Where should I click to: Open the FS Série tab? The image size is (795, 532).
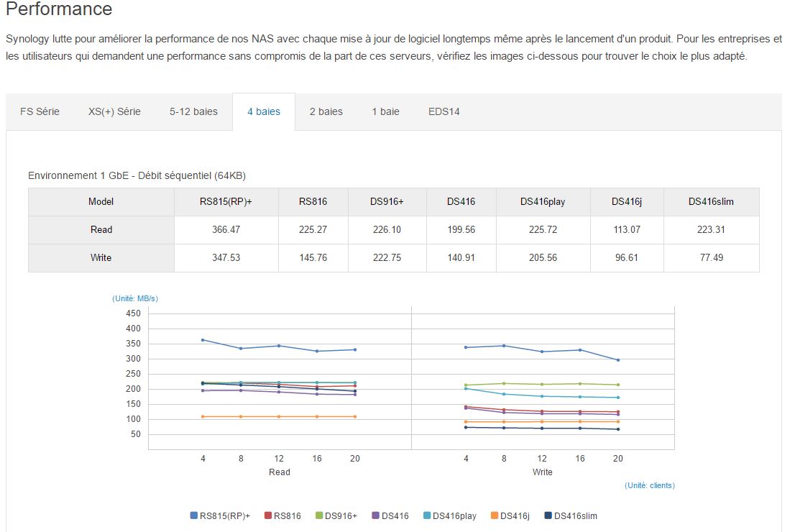(x=40, y=111)
